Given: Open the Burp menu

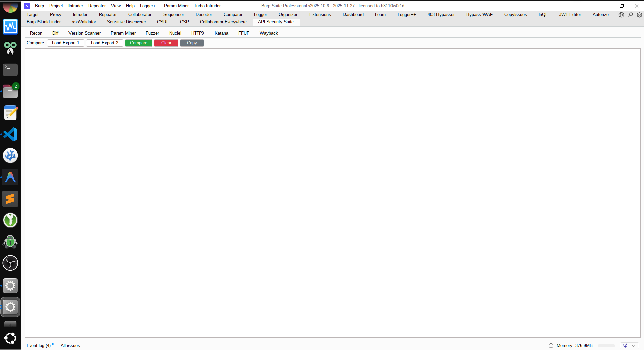Looking at the screenshot, I should point(39,6).
